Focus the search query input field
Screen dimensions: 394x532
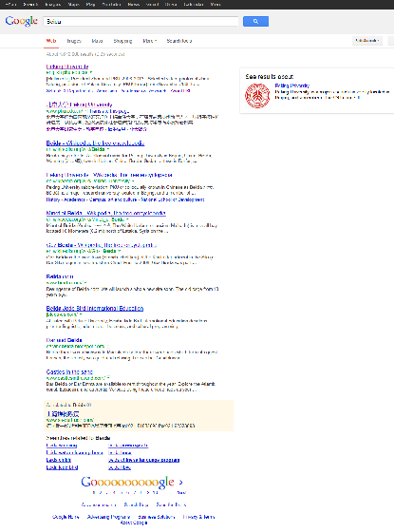coord(141,21)
